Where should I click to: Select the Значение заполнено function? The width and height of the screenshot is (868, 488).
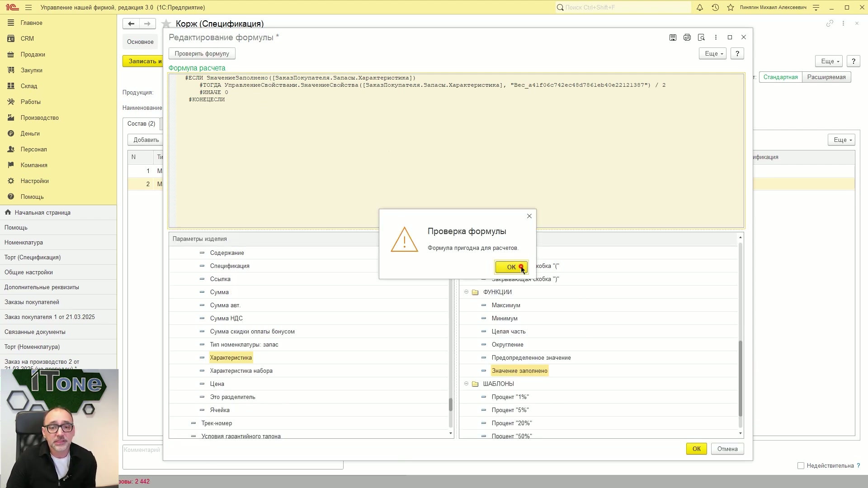click(x=519, y=371)
